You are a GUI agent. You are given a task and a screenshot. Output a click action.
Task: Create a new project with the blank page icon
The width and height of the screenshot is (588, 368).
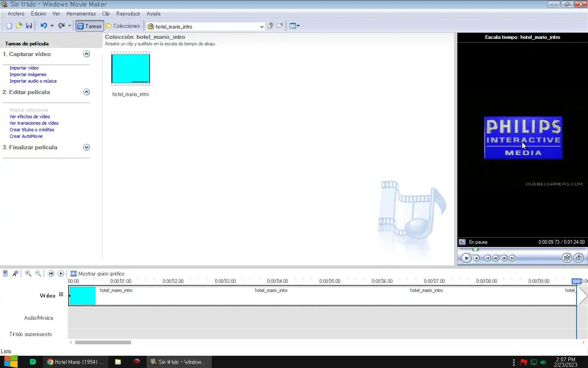(x=9, y=26)
